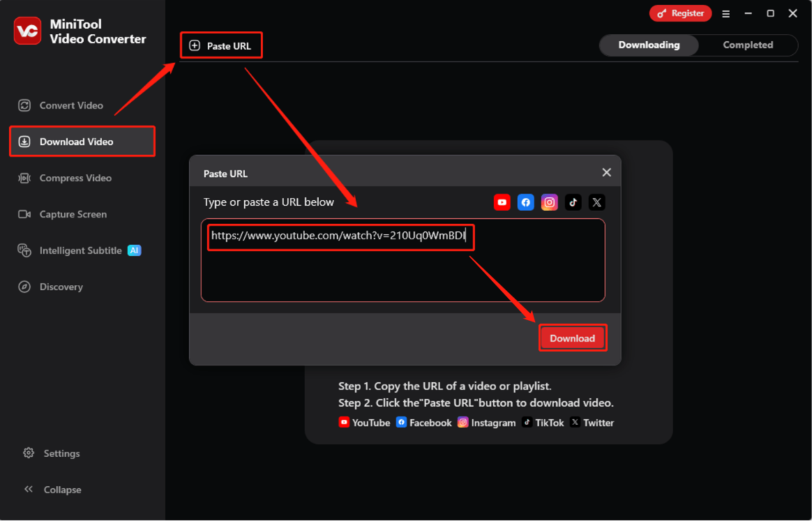The width and height of the screenshot is (812, 521).
Task: Switch to the Completed tab
Action: pos(747,45)
